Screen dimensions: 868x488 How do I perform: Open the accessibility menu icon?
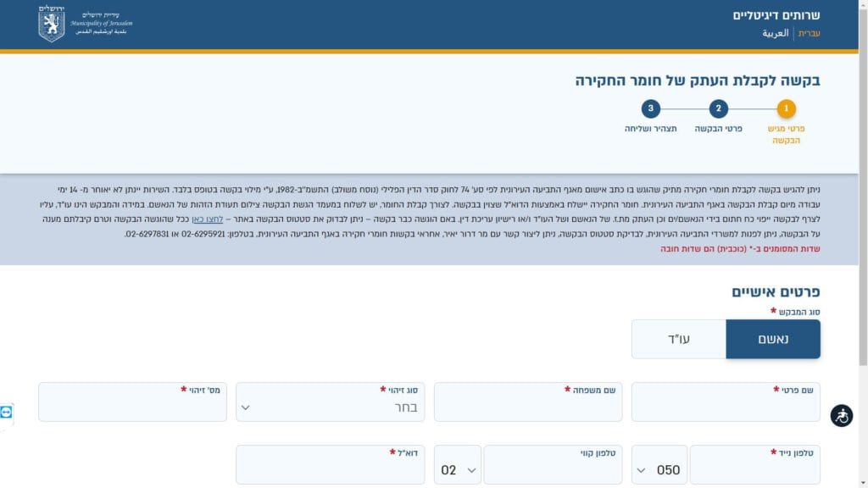coord(841,415)
